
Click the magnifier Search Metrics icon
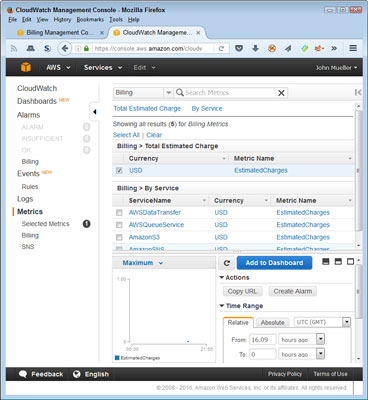click(180, 92)
